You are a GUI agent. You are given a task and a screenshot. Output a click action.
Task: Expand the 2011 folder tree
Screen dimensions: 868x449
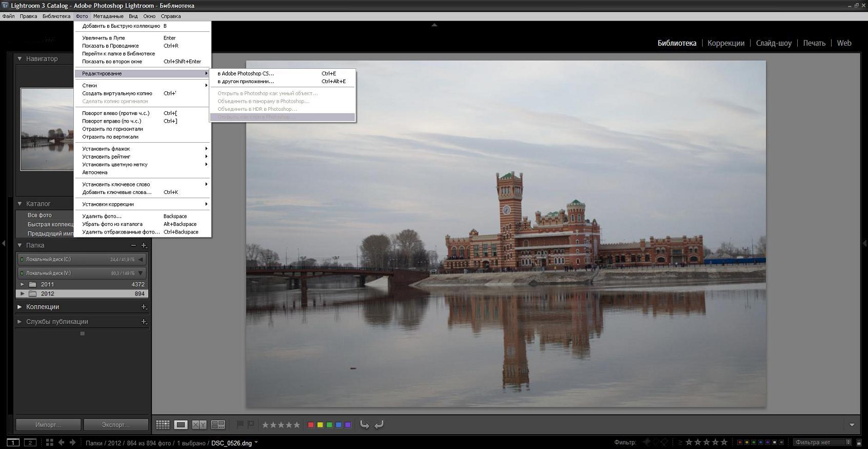(22, 284)
